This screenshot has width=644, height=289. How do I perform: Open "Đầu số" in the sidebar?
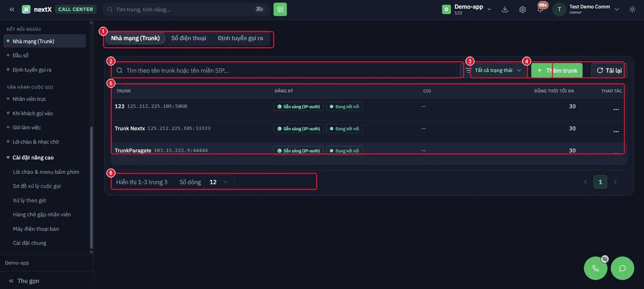(x=21, y=55)
